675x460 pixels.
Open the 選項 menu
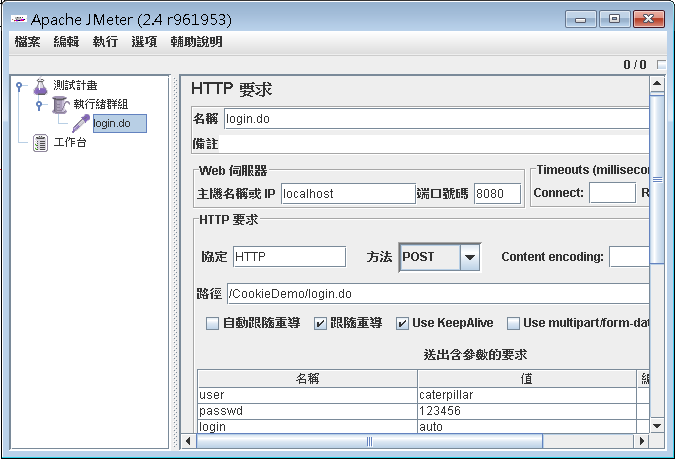[x=144, y=42]
